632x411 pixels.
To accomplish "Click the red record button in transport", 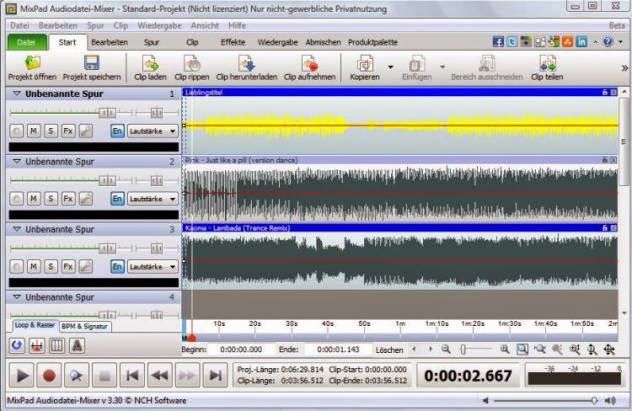I will click(x=49, y=376).
